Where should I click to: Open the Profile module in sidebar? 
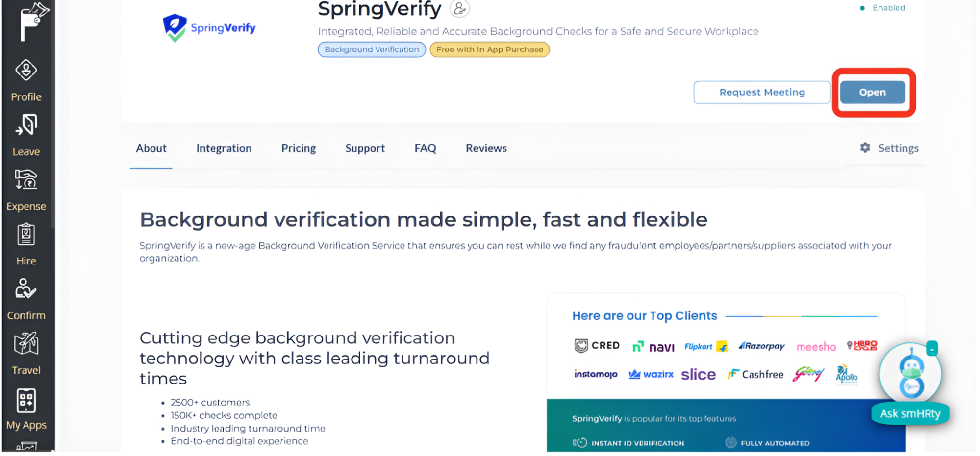tap(26, 81)
